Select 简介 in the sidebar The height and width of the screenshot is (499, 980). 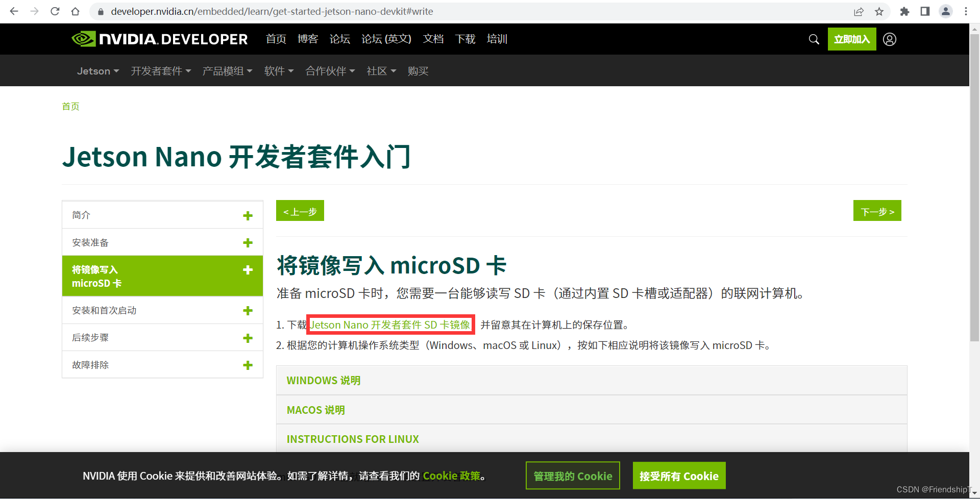pyautogui.click(x=162, y=215)
